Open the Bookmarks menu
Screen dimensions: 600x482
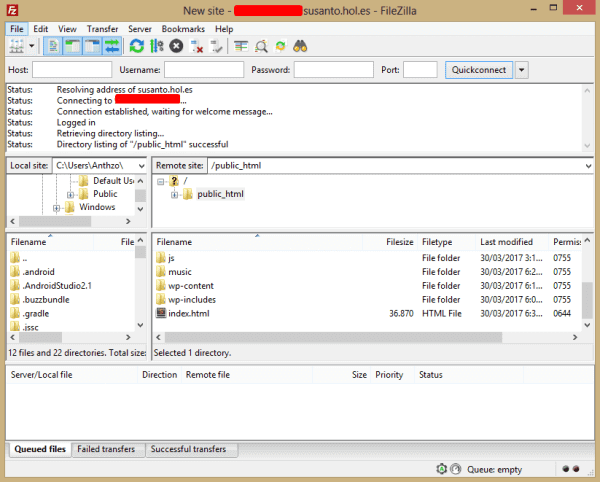[x=183, y=29]
